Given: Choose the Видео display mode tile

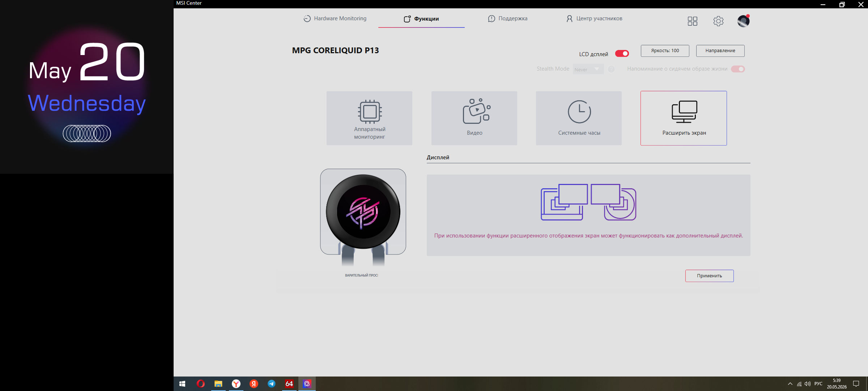Looking at the screenshot, I should [474, 118].
